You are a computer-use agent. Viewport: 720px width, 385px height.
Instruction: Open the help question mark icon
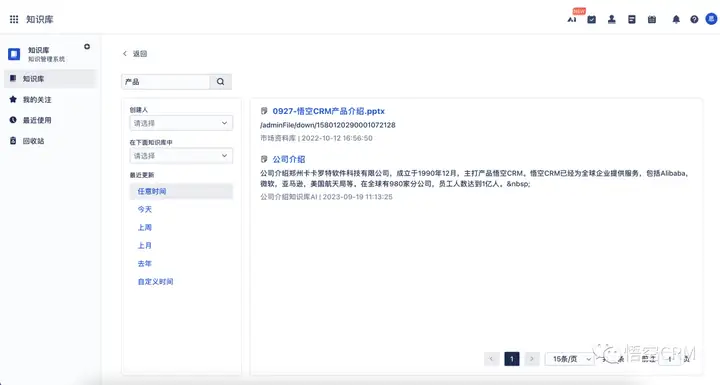(x=694, y=19)
